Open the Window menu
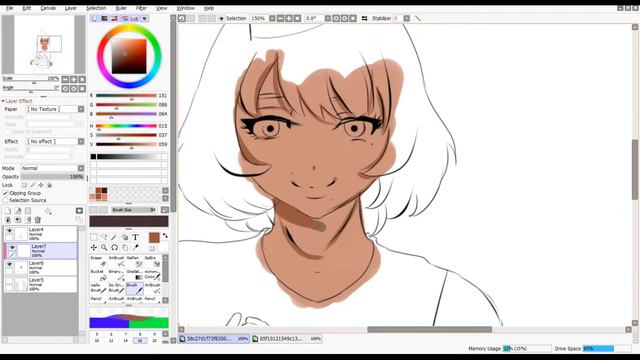This screenshot has height=360, width=640. pyautogui.click(x=185, y=8)
